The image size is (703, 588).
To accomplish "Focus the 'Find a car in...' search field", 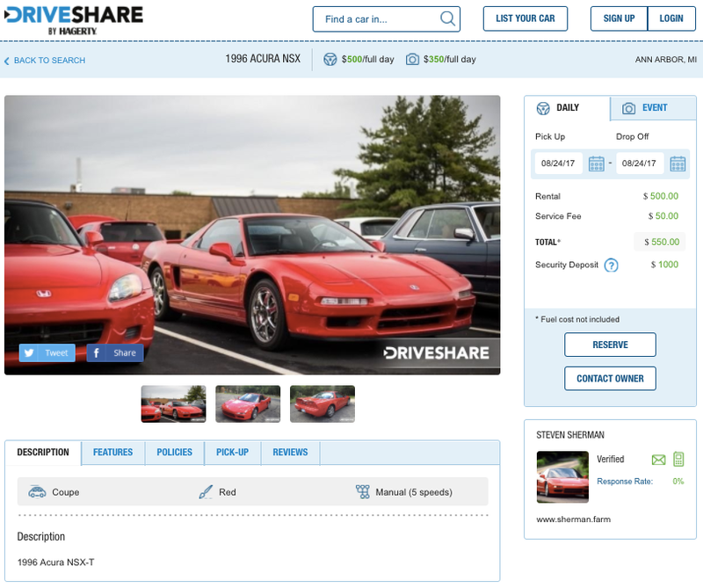I will [386, 18].
